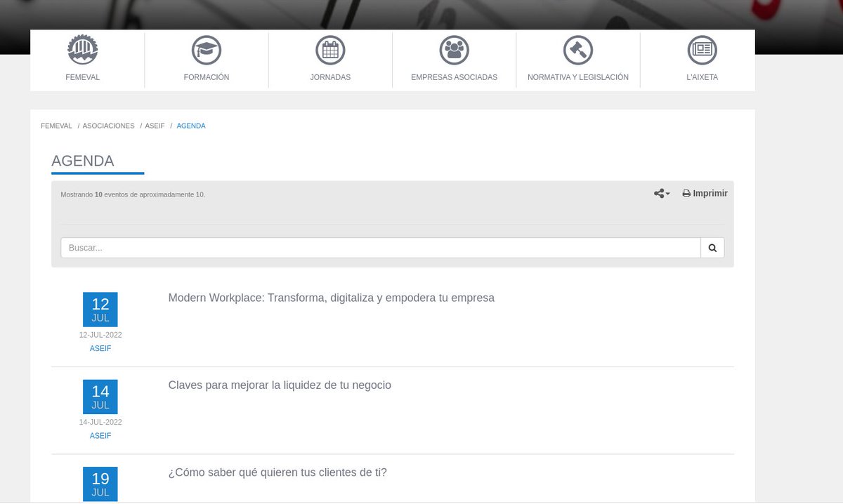Screen dimensions: 843x504
Task: Click the blue 14 JUL date badge
Action: pos(100,397)
